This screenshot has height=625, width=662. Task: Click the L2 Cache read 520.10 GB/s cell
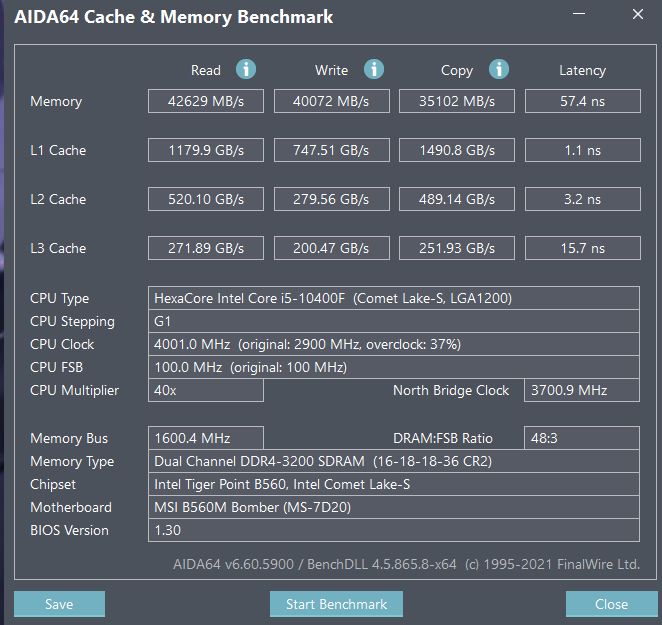[x=206, y=199]
